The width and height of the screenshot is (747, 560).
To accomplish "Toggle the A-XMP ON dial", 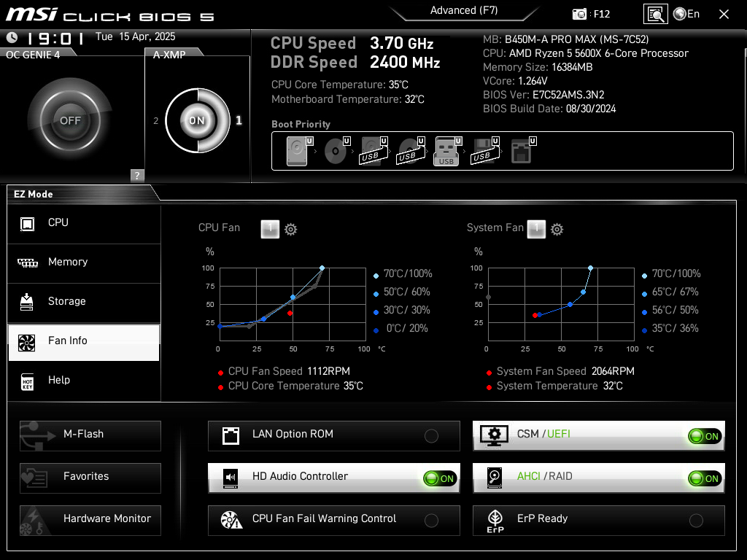I will point(197,120).
